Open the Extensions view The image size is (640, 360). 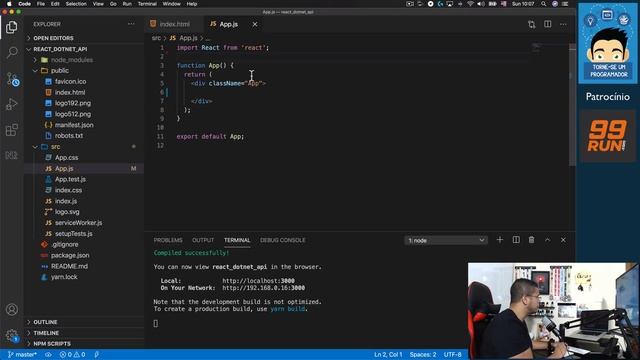[12, 130]
